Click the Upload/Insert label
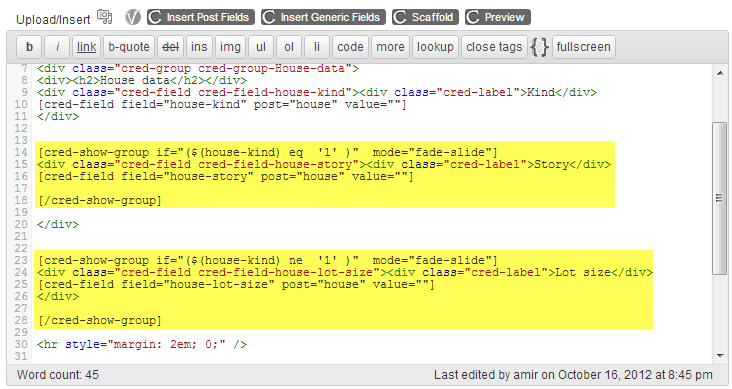Viewport: 732px width, 389px height. pos(53,20)
